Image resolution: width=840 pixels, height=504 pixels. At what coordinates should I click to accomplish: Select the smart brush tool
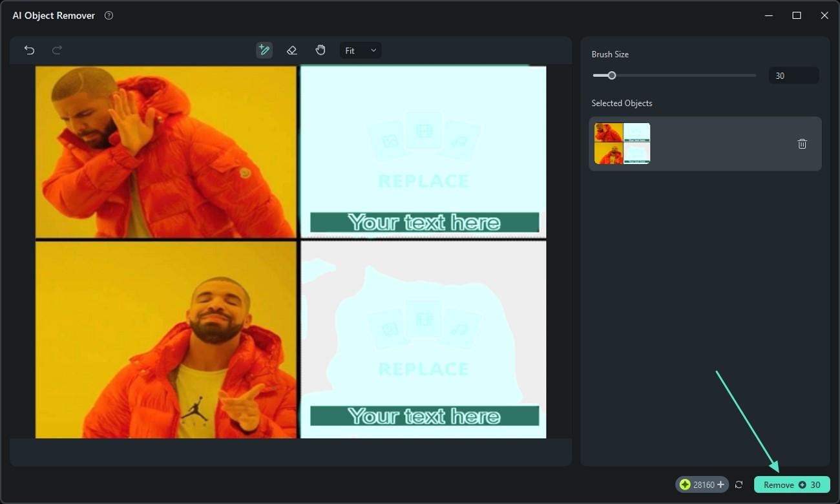click(x=264, y=50)
